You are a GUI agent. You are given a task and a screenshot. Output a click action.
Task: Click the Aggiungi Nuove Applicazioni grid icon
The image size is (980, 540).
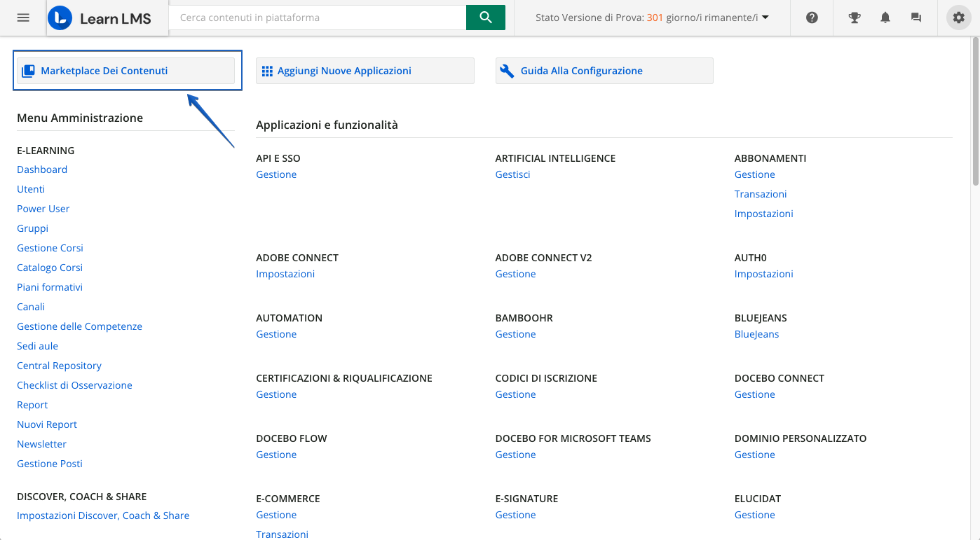(x=267, y=71)
